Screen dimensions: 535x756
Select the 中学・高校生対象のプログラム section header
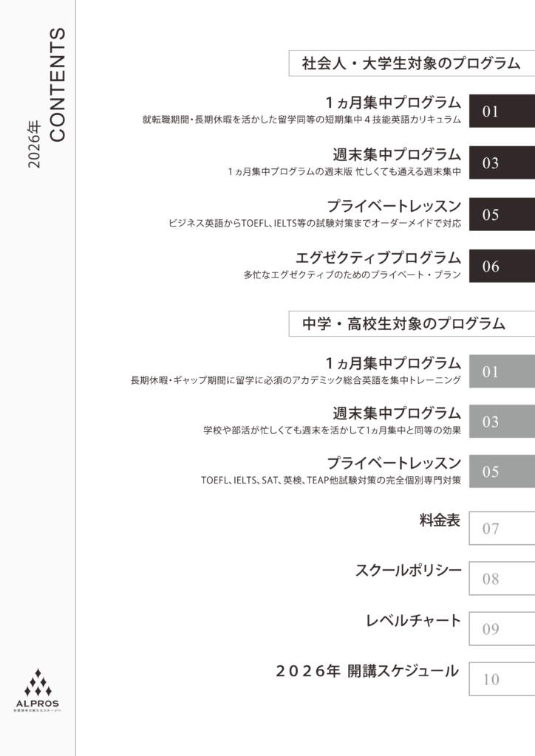click(x=411, y=323)
